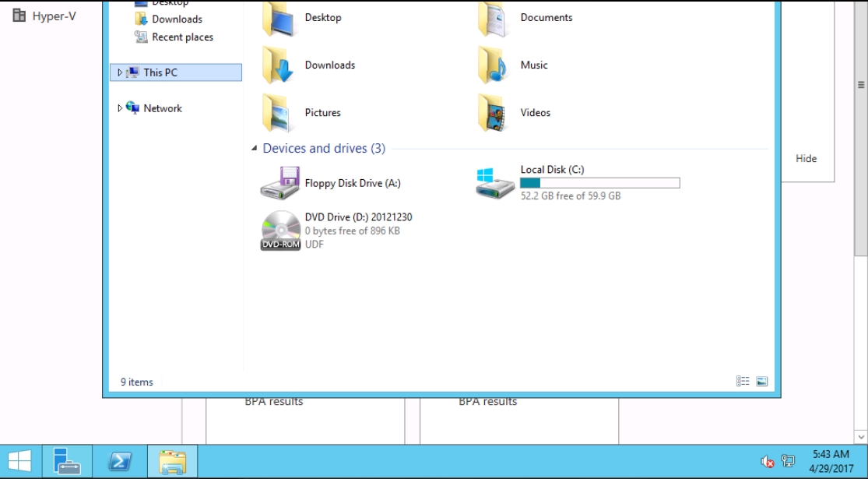Select Floppy Disk Drive (A:)
868x479 pixels.
tap(280, 184)
